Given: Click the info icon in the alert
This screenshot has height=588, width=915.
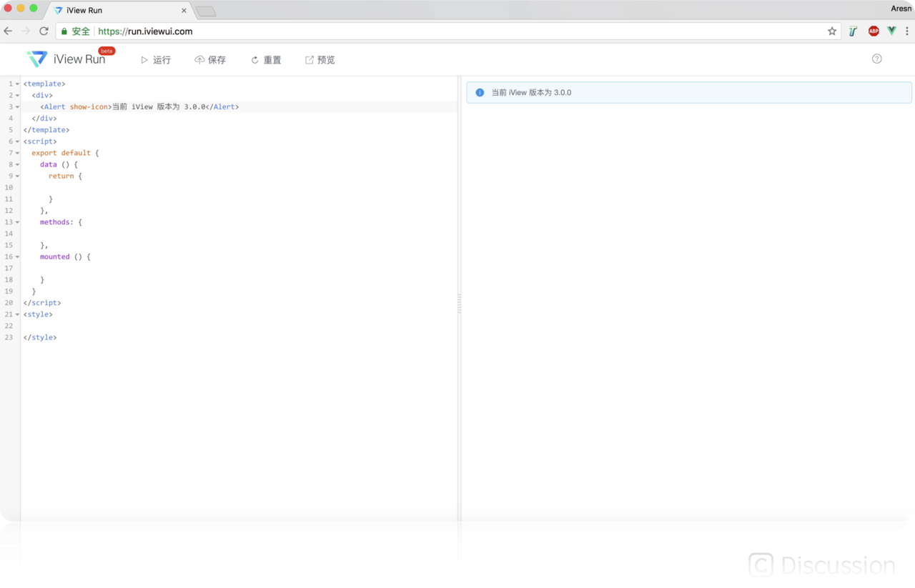Looking at the screenshot, I should pos(480,92).
